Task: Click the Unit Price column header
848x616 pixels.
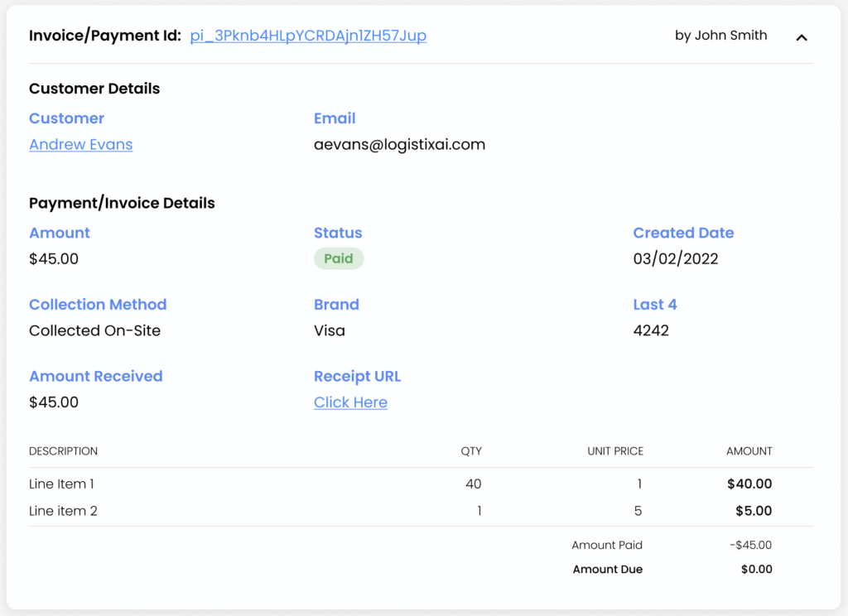Action: click(x=614, y=451)
